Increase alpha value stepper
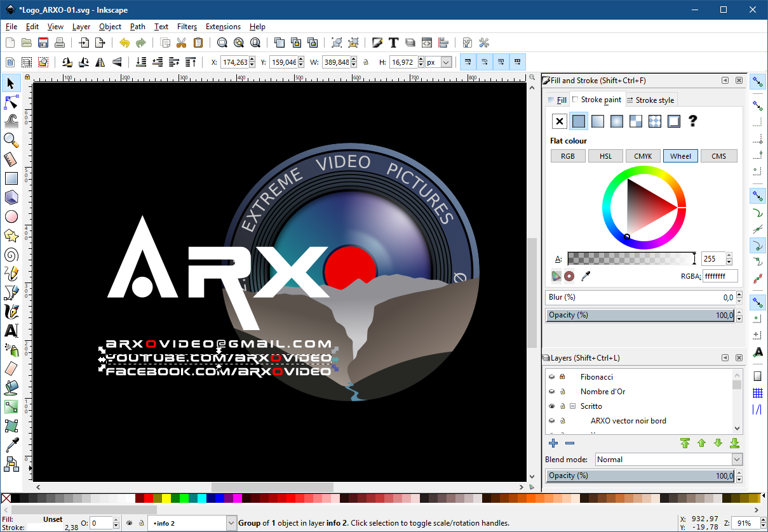Screen dimensions: 768x532 click(729, 255)
